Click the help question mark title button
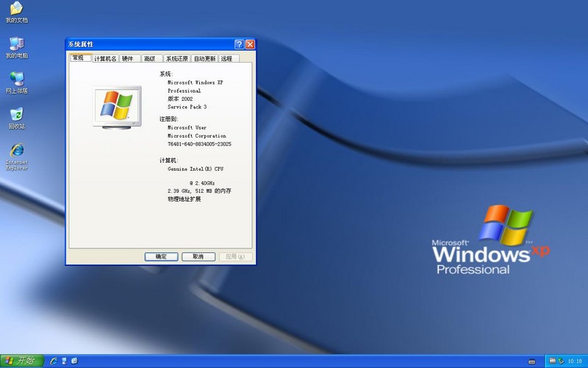This screenshot has height=368, width=588. click(x=240, y=44)
